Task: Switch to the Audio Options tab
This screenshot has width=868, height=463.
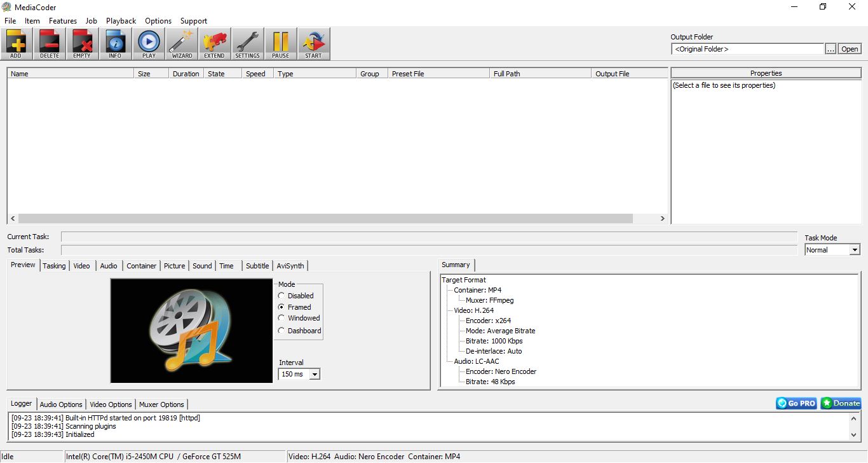Action: coord(61,404)
